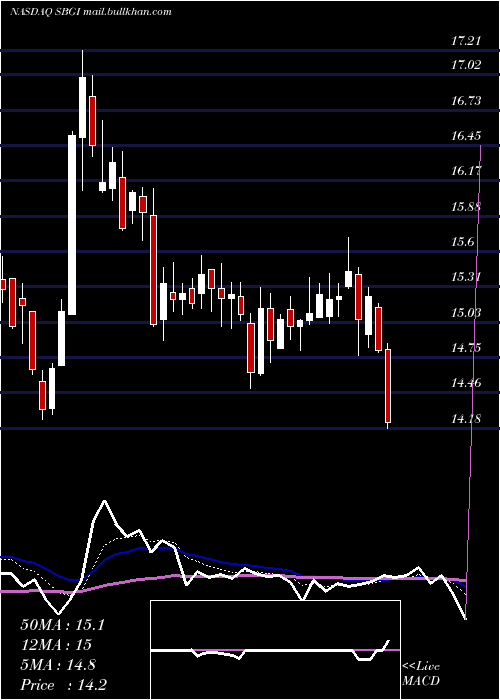Click the 16.17 price level label
Viewport: 500px width, 700px height.
pyautogui.click(x=466, y=171)
